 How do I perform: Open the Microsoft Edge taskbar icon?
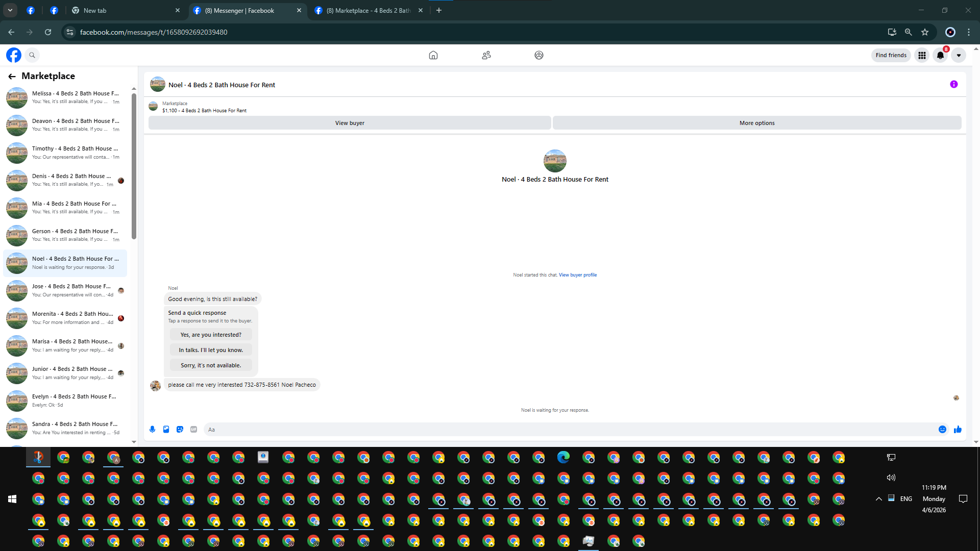click(x=563, y=458)
